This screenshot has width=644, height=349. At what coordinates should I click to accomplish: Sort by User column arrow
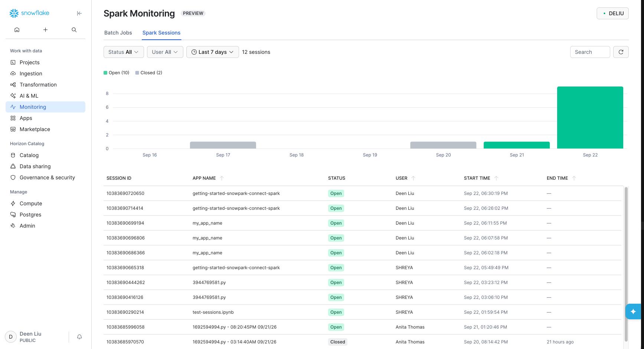(x=413, y=178)
